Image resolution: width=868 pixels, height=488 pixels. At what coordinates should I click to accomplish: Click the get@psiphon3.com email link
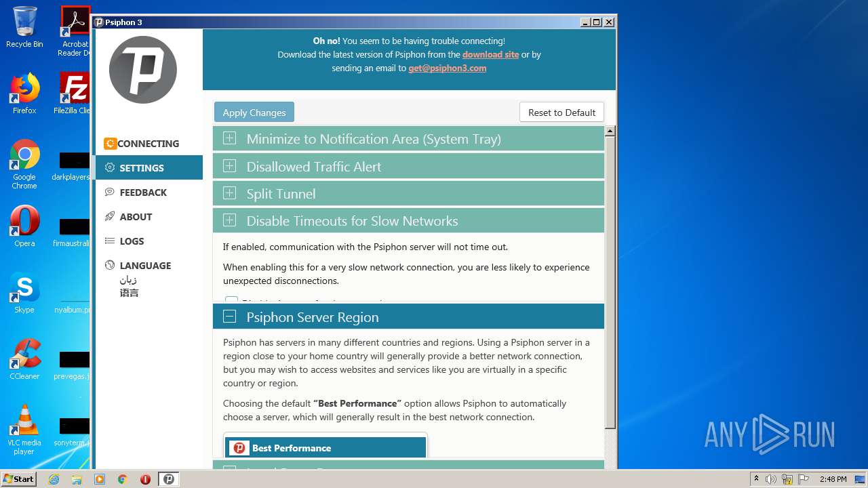[x=447, y=68]
